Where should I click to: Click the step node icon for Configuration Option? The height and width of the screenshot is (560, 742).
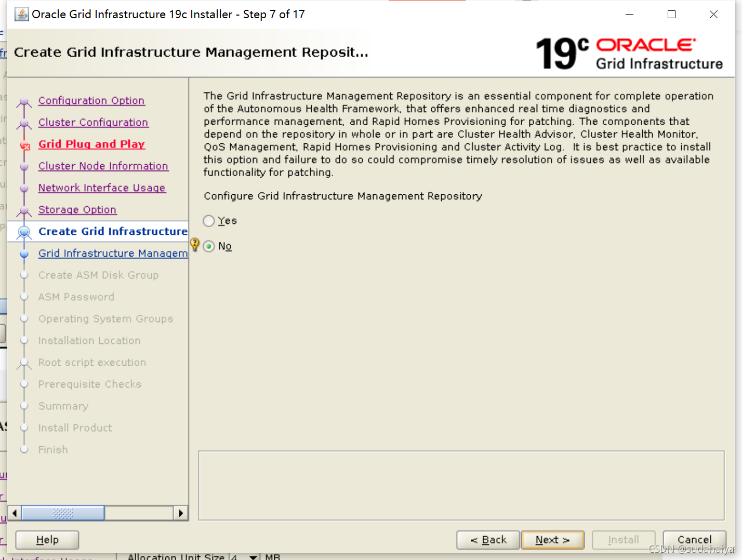[24, 101]
